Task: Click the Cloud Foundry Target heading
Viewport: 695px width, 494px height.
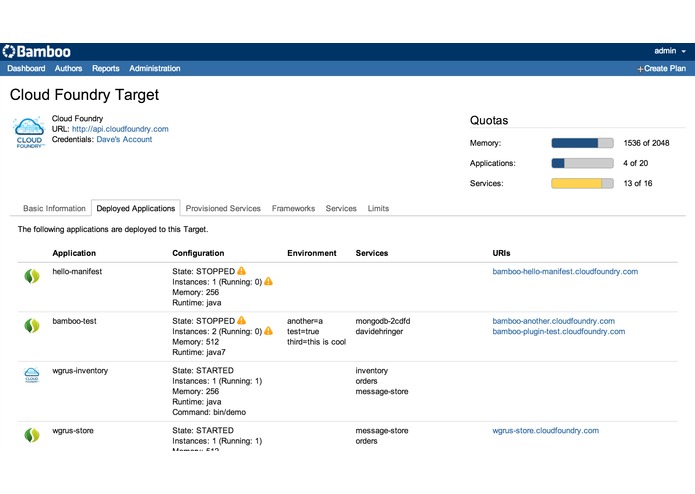Action: click(84, 95)
